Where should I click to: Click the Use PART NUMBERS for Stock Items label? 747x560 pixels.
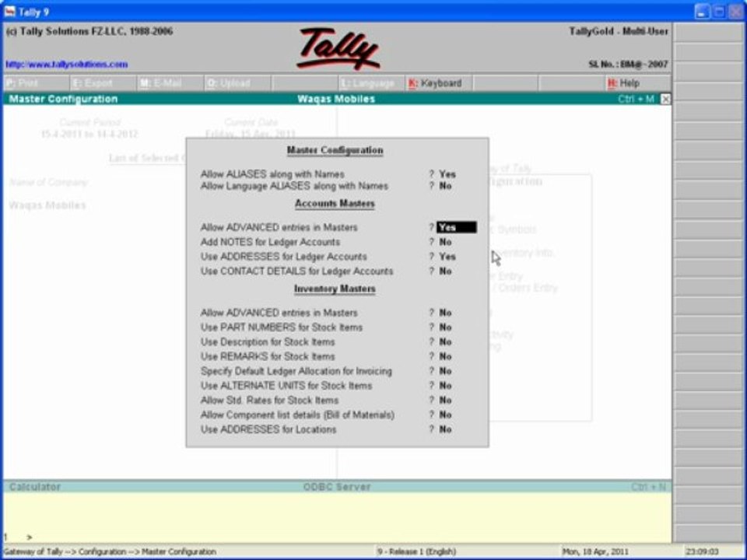pyautogui.click(x=282, y=327)
